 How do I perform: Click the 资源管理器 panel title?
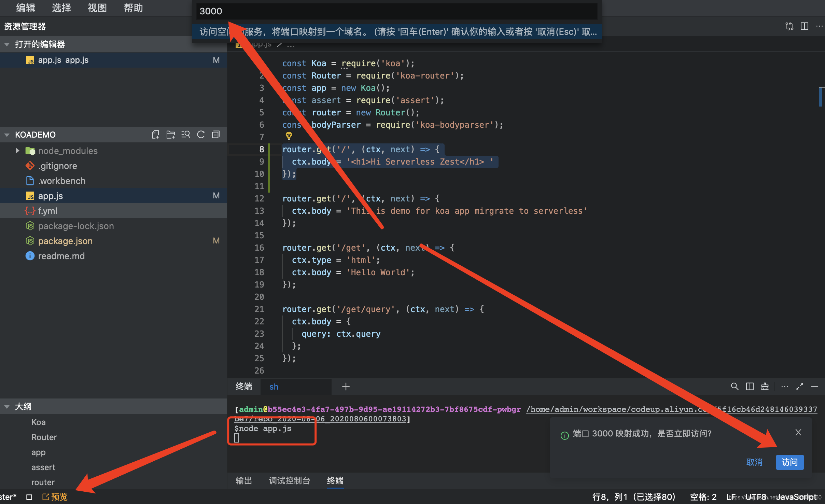tap(25, 26)
